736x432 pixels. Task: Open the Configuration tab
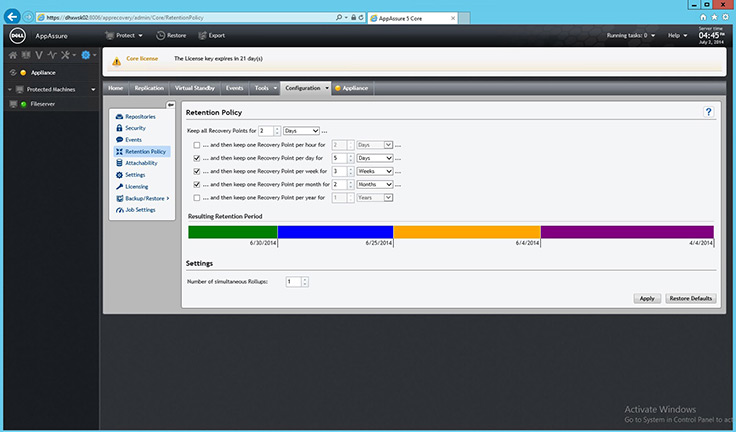pos(306,88)
